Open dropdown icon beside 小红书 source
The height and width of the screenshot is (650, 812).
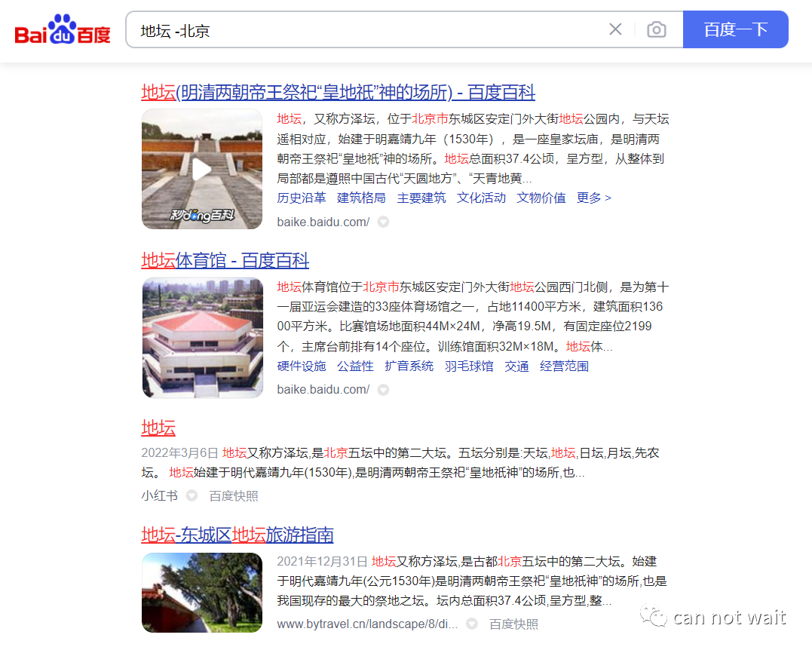(192, 495)
